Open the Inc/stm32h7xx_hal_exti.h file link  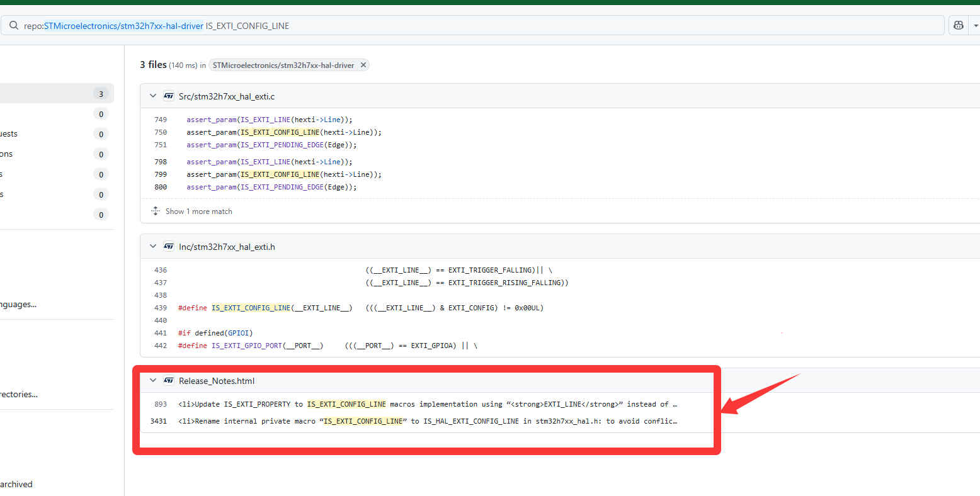coord(227,247)
